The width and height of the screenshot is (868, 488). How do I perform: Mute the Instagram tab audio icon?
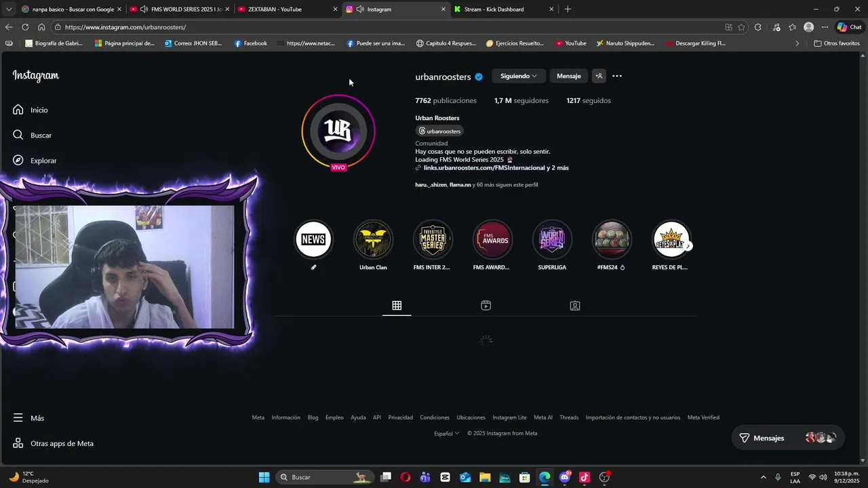[359, 9]
